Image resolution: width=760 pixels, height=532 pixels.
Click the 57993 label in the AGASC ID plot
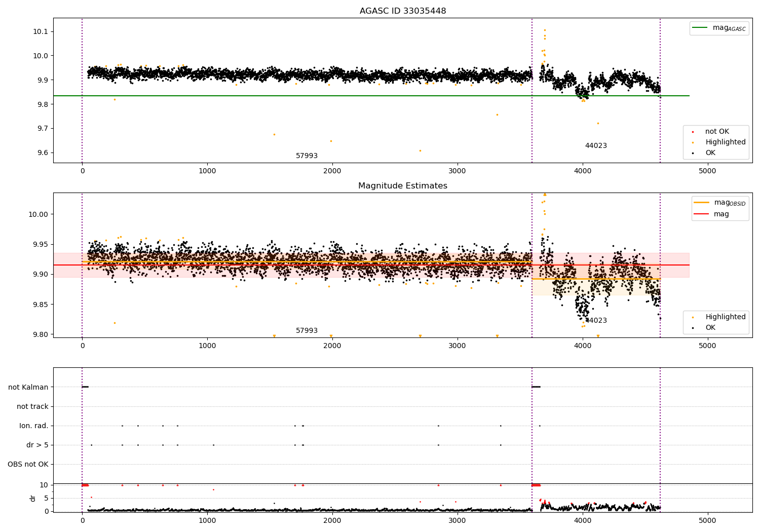pyautogui.click(x=307, y=156)
